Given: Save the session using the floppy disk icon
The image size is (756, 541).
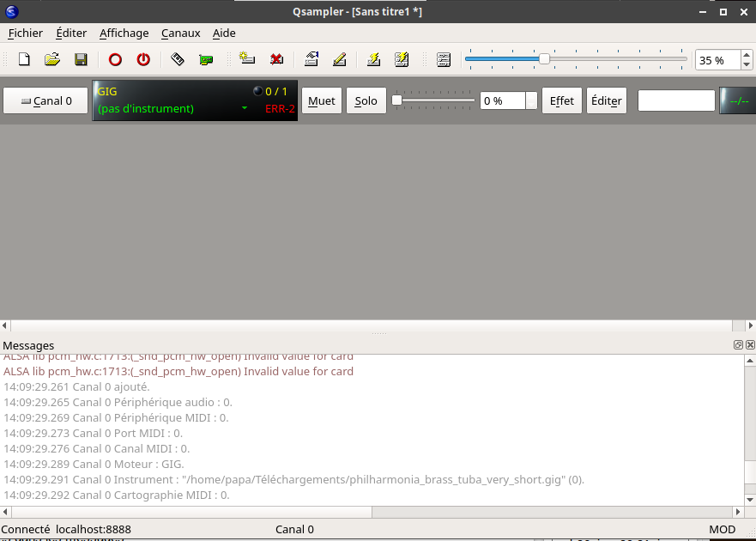Looking at the screenshot, I should [81, 59].
